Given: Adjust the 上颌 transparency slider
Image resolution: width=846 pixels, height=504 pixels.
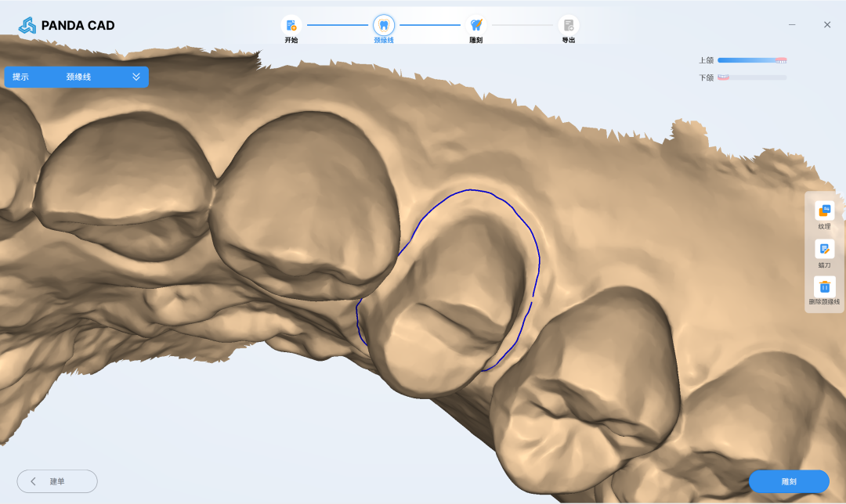Looking at the screenshot, I should [x=751, y=60].
